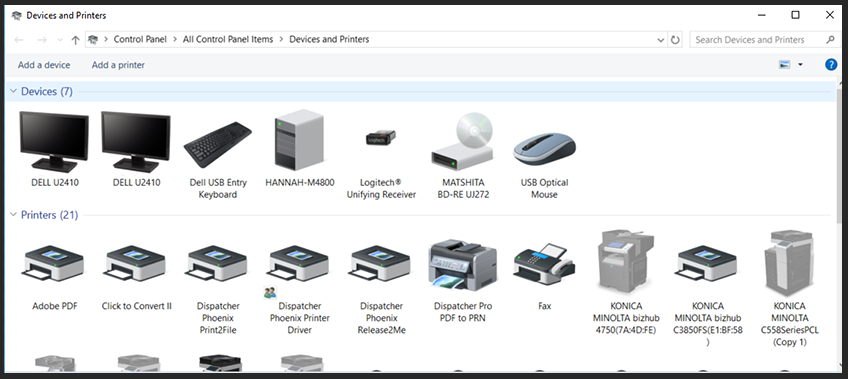Click the Devices and Printers breadcrumb

click(329, 39)
